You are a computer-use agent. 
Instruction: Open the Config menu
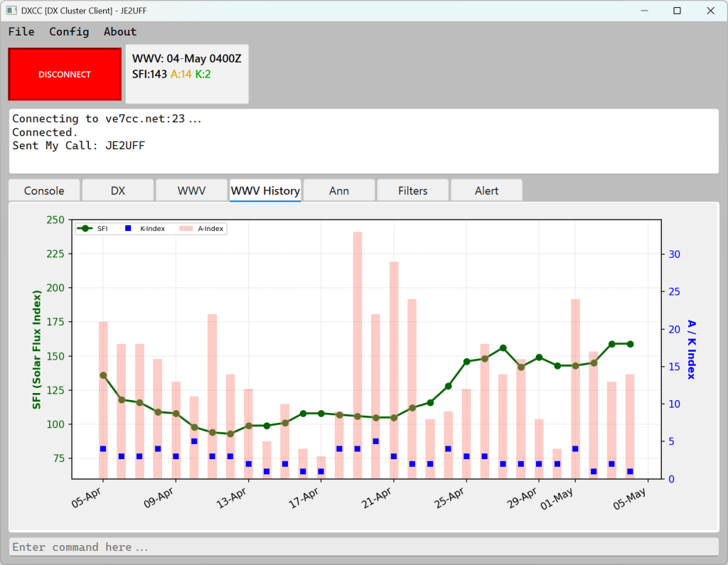(x=69, y=31)
